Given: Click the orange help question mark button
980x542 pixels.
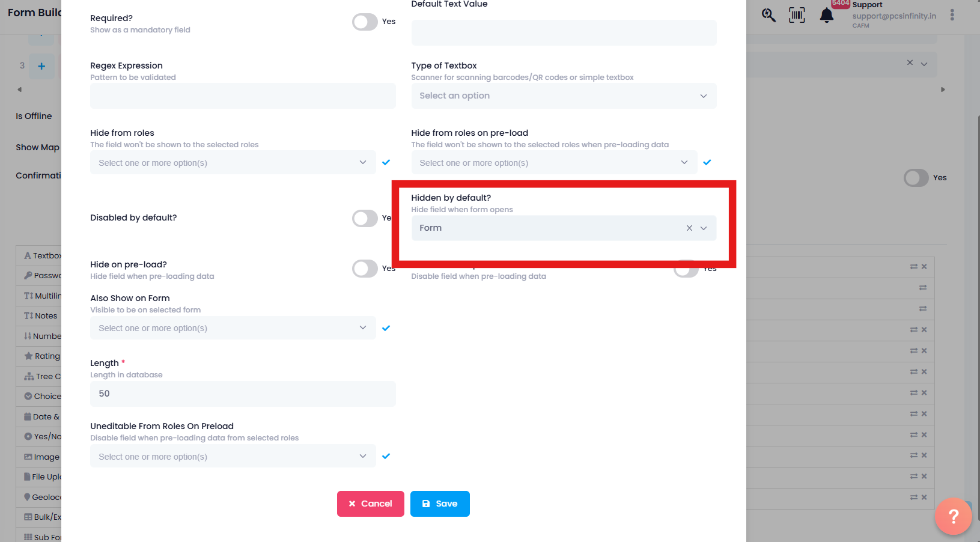Looking at the screenshot, I should (x=953, y=516).
